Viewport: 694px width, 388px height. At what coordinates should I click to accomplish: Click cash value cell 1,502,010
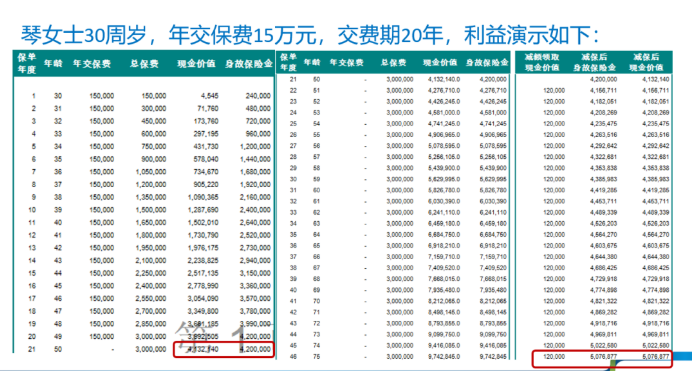click(203, 223)
